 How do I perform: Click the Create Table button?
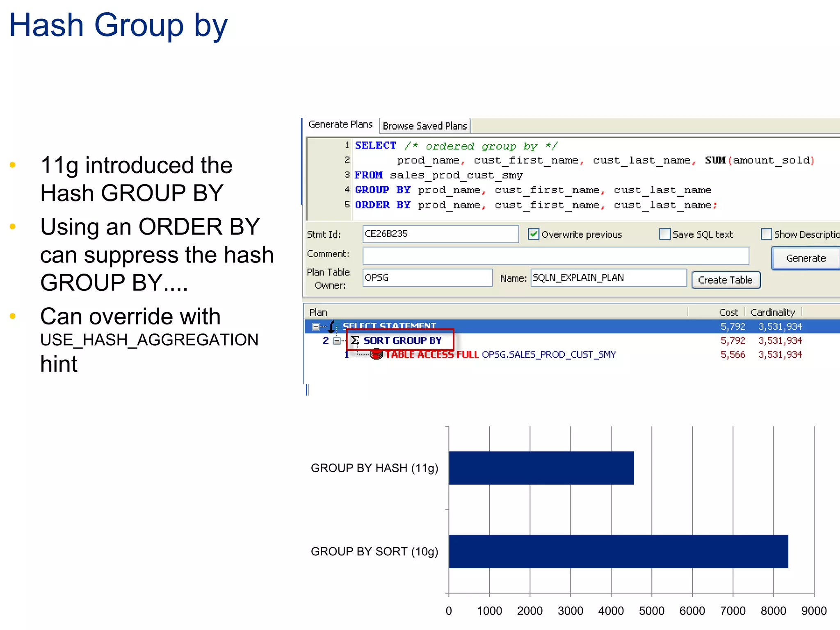click(x=726, y=280)
